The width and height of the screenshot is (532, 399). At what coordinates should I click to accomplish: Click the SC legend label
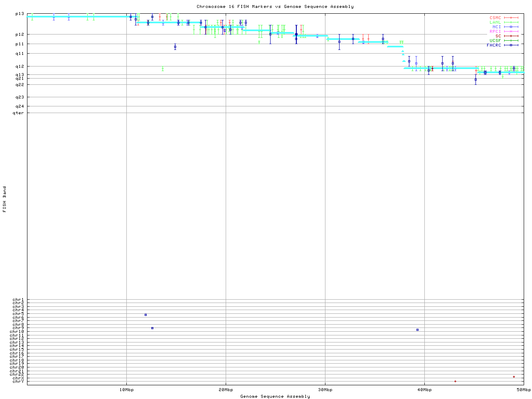[x=498, y=36]
